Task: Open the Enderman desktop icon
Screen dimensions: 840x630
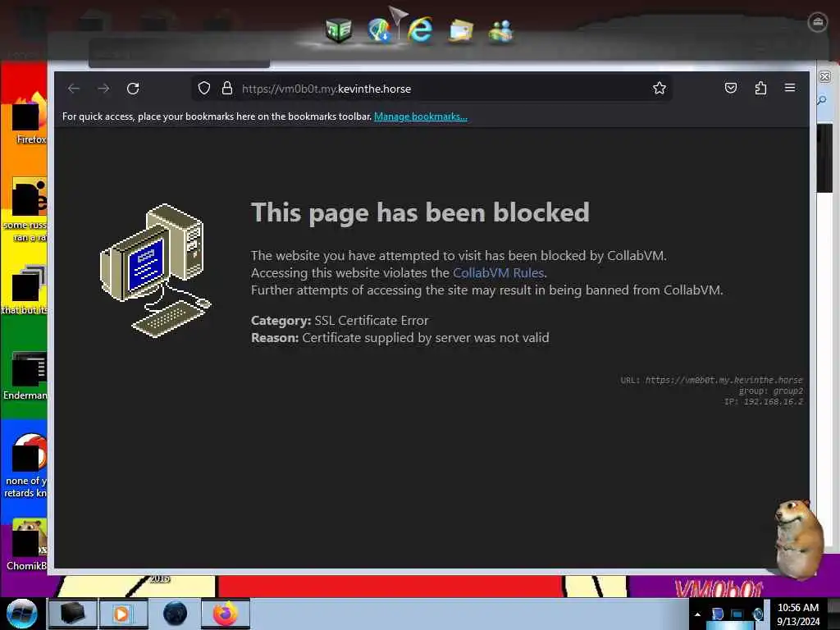Action: (27, 375)
